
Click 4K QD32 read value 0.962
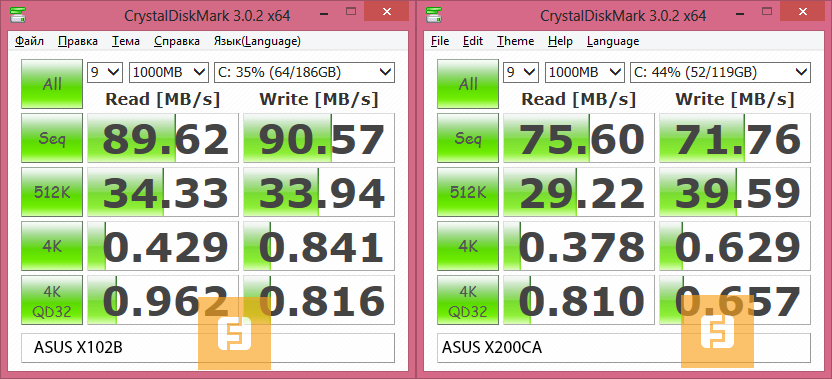(x=163, y=300)
